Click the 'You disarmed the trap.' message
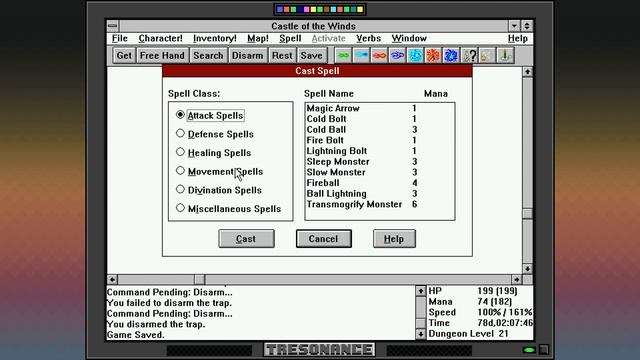640x360 pixels. click(156, 324)
